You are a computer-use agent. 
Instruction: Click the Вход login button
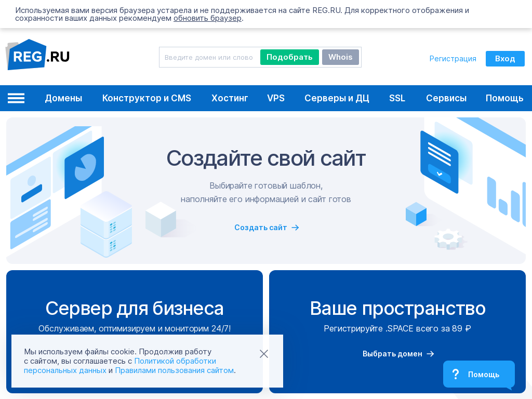point(505,59)
